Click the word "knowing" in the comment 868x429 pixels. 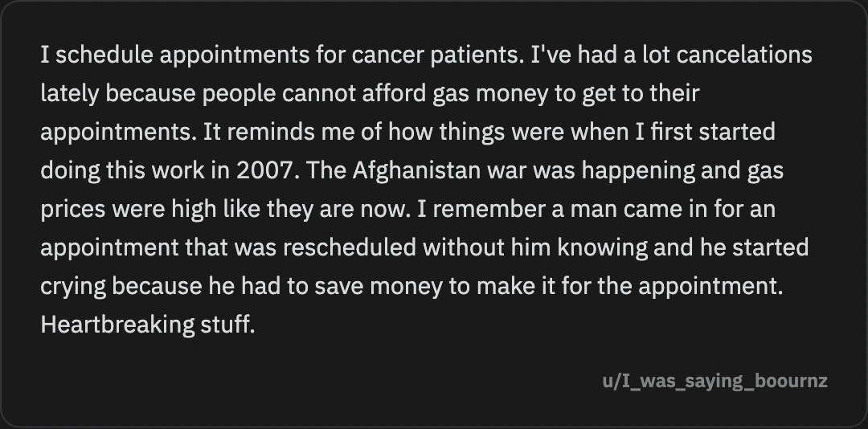(602, 248)
